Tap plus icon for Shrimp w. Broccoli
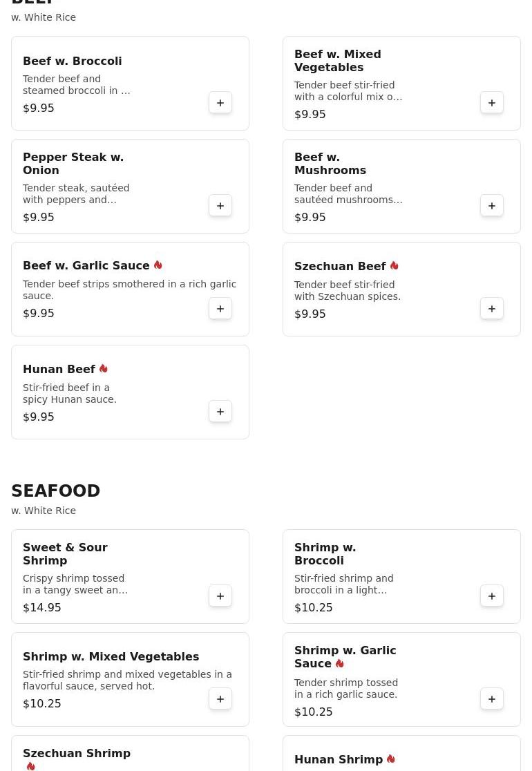 coord(492,596)
